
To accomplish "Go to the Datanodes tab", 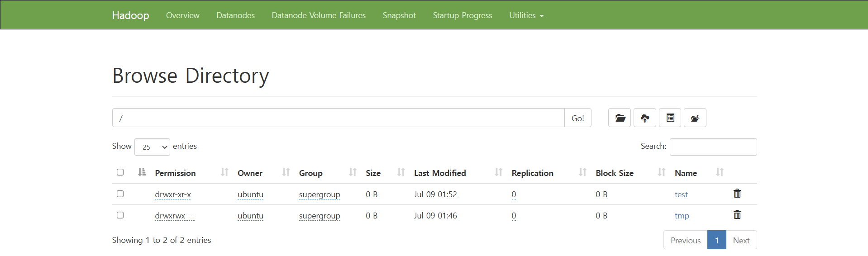I will [x=235, y=15].
